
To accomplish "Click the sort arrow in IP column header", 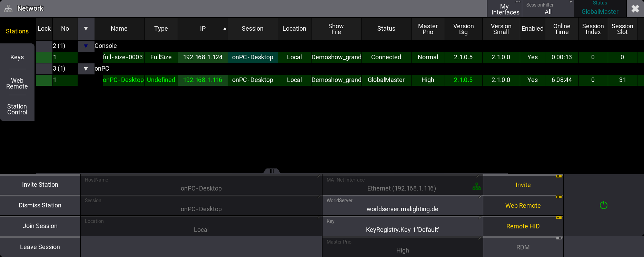I will click(x=225, y=29).
